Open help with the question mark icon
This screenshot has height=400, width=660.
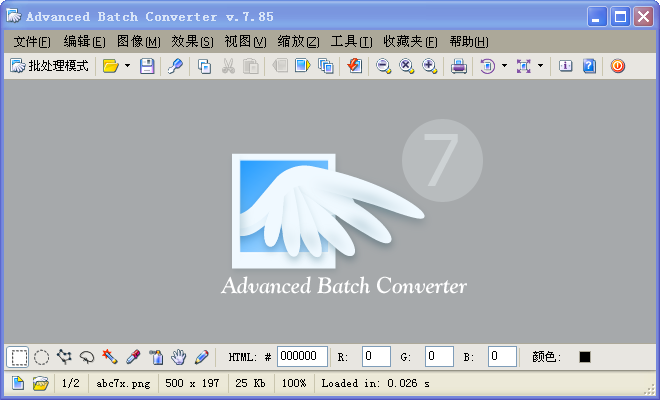(589, 66)
